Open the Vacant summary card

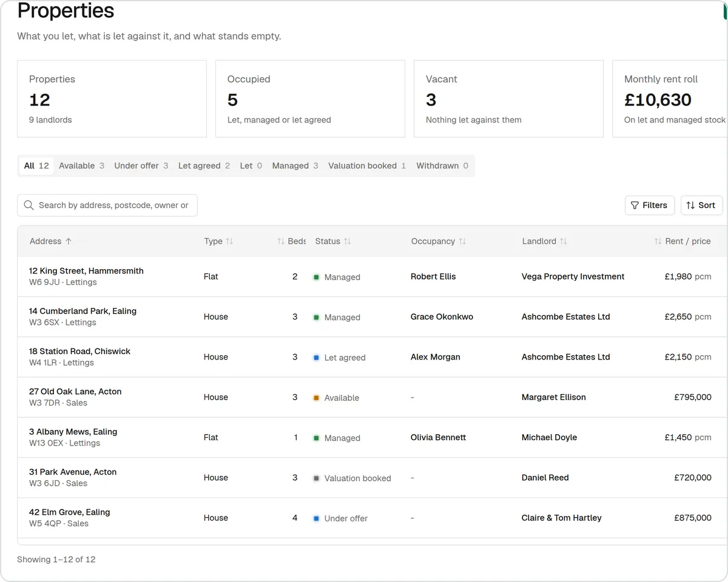(x=508, y=99)
